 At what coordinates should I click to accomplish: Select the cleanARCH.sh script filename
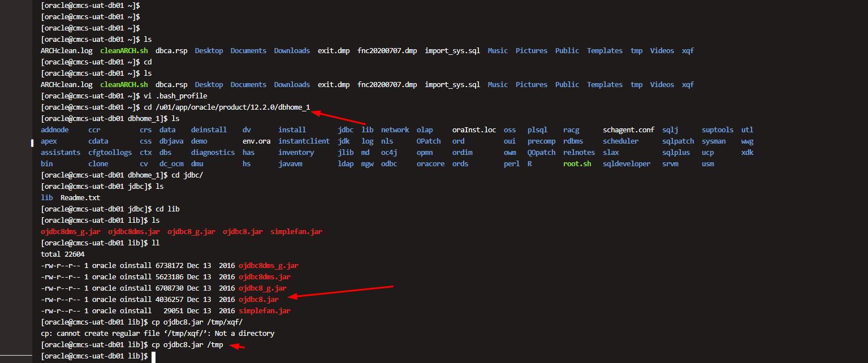[123, 50]
